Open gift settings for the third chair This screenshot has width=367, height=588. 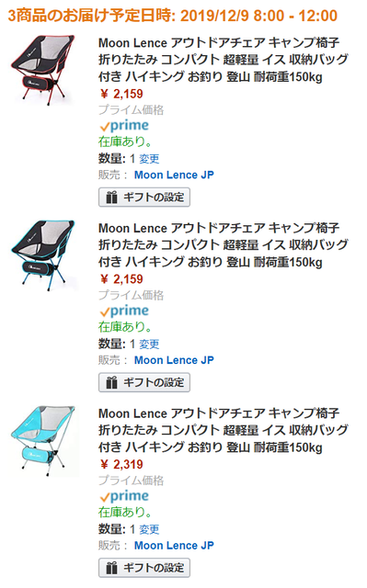click(x=144, y=568)
